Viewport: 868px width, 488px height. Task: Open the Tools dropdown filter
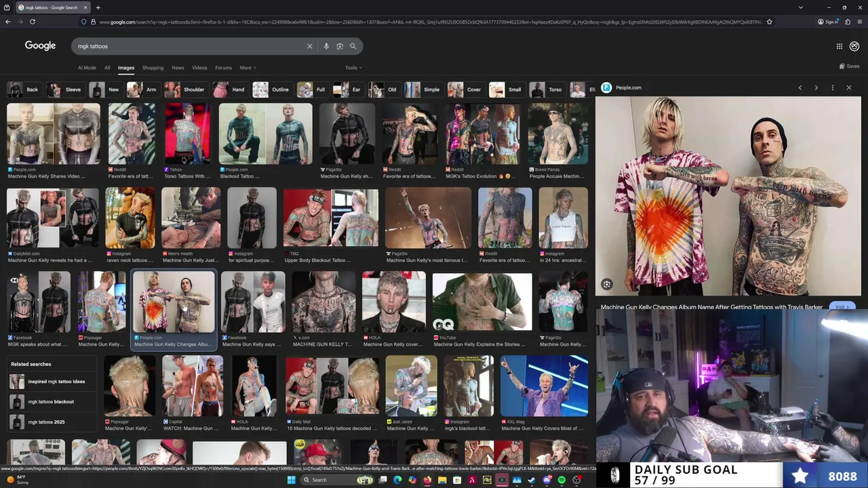pos(353,68)
